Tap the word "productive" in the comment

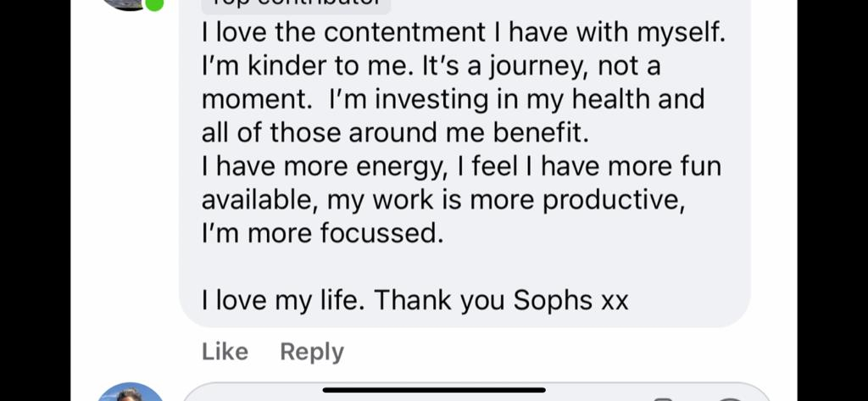[612, 200]
